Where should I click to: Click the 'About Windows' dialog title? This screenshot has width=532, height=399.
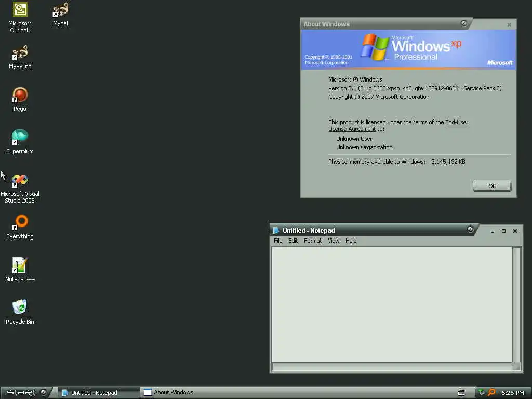[x=326, y=24]
